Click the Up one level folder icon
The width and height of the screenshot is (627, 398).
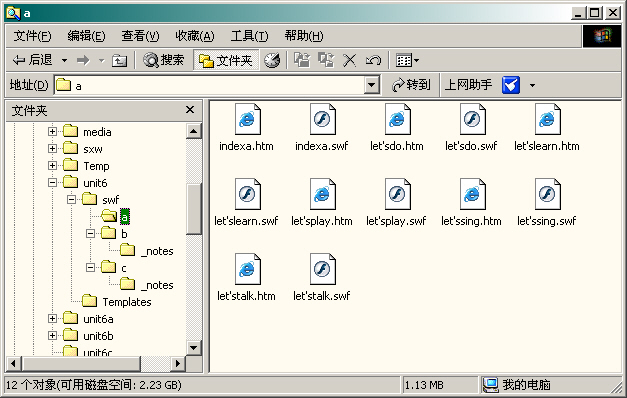(119, 61)
